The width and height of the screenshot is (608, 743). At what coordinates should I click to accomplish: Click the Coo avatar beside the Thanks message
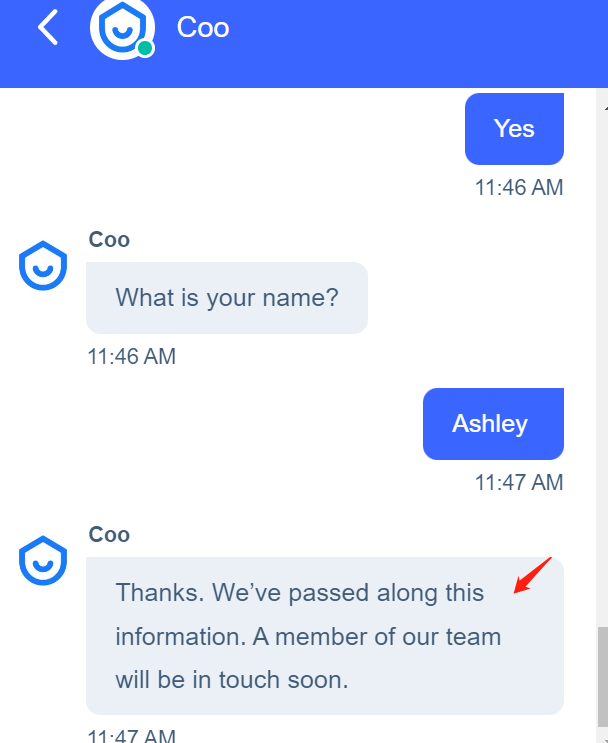pyautogui.click(x=43, y=561)
